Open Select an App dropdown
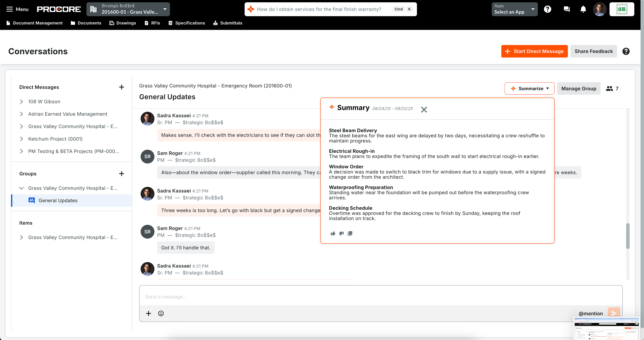The width and height of the screenshot is (644, 340). [x=515, y=9]
